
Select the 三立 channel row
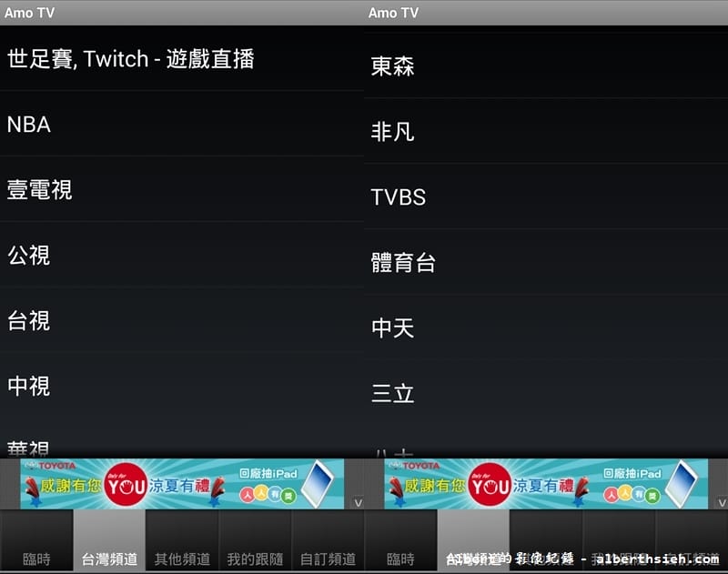546,393
